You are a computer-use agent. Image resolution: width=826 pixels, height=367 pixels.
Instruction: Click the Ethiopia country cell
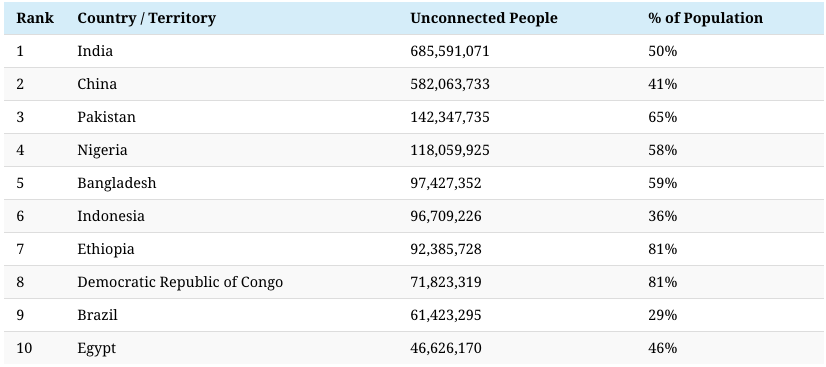point(106,249)
